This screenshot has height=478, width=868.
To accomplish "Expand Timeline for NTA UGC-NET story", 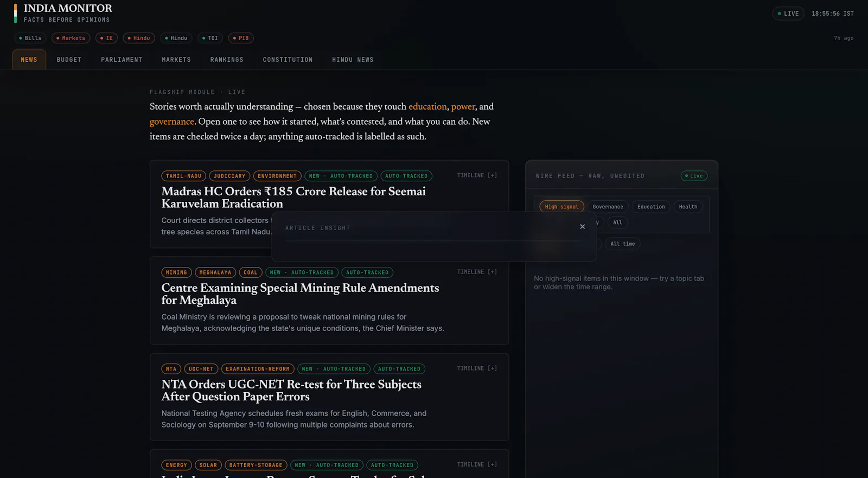I will point(477,368).
